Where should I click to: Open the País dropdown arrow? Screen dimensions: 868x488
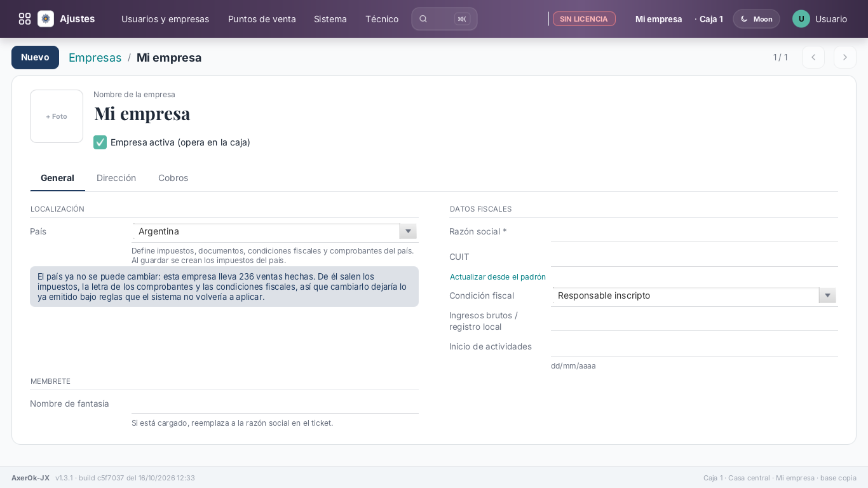click(409, 231)
